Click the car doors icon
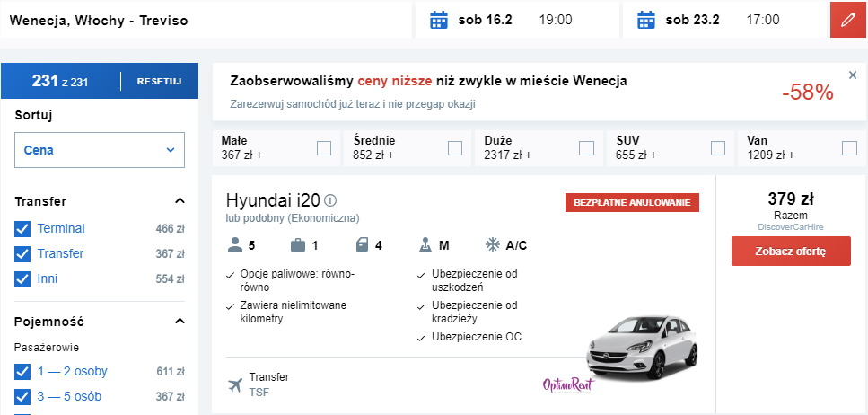This screenshot has width=868, height=415. pos(362,245)
